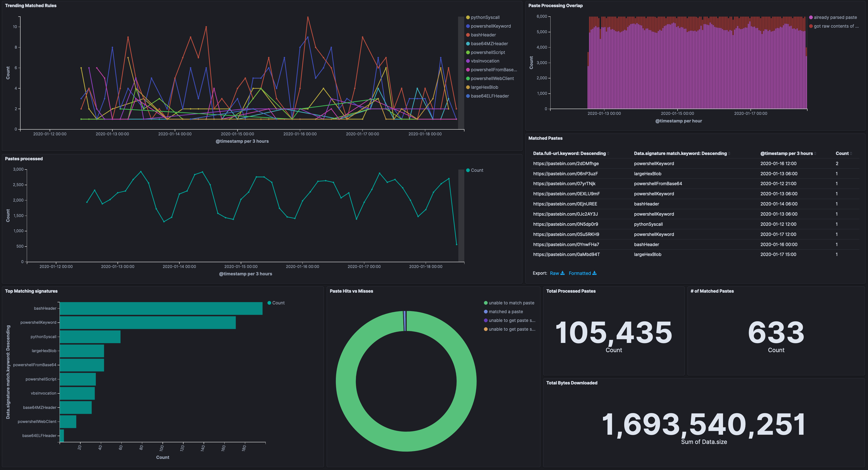The width and height of the screenshot is (868, 470).
Task: Click the Count column sort arrows
Action: (x=851, y=154)
